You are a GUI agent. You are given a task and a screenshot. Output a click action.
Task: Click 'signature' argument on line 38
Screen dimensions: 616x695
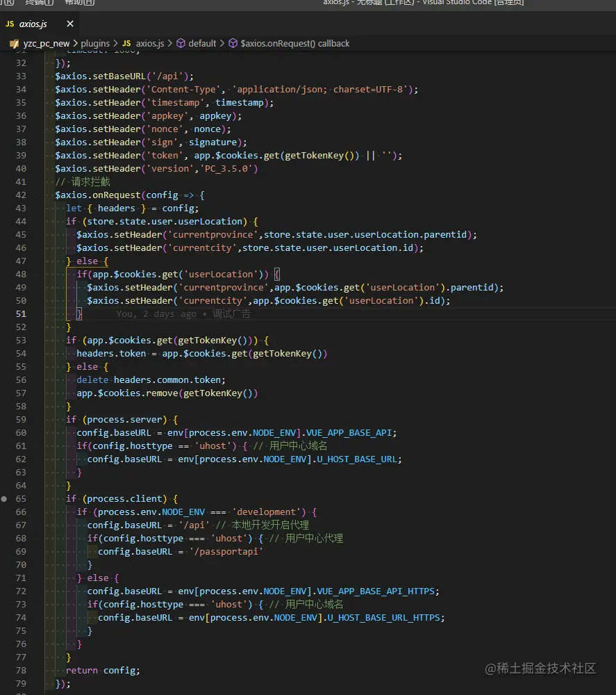pyautogui.click(x=213, y=142)
